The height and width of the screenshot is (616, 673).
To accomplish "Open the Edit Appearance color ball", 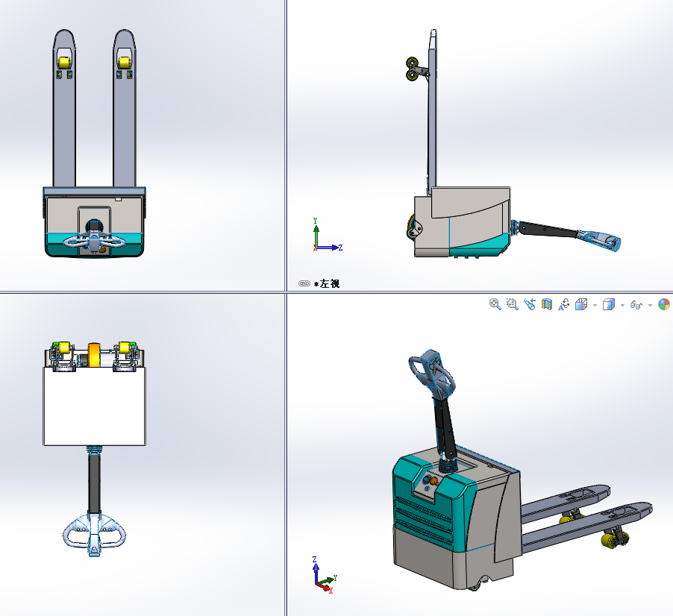I will coord(664,304).
